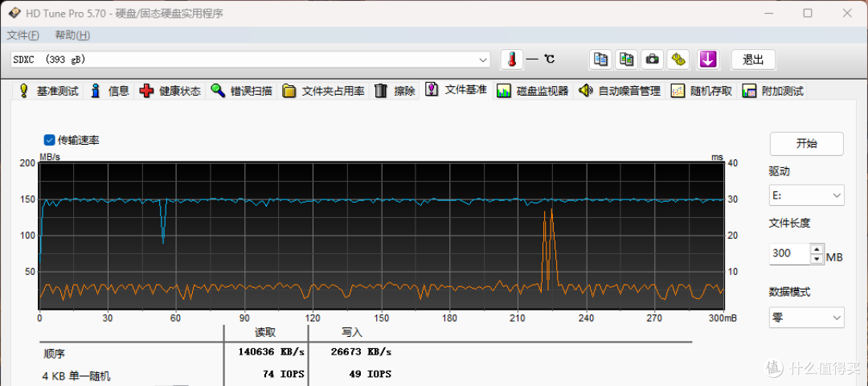Open the 文件夹占用率 tab
The height and width of the screenshot is (386, 868).
point(323,91)
